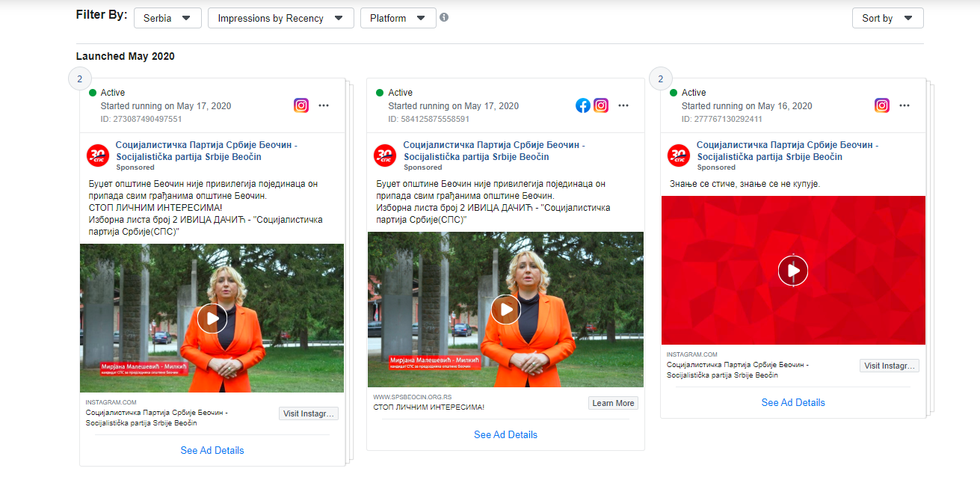This screenshot has width=980, height=480.
Task: Click Instagram icon on first ad card
Action: pyautogui.click(x=301, y=105)
